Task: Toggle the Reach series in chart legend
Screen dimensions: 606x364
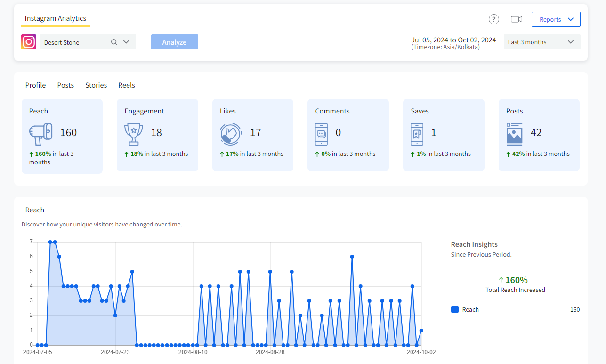Action: (x=470, y=309)
